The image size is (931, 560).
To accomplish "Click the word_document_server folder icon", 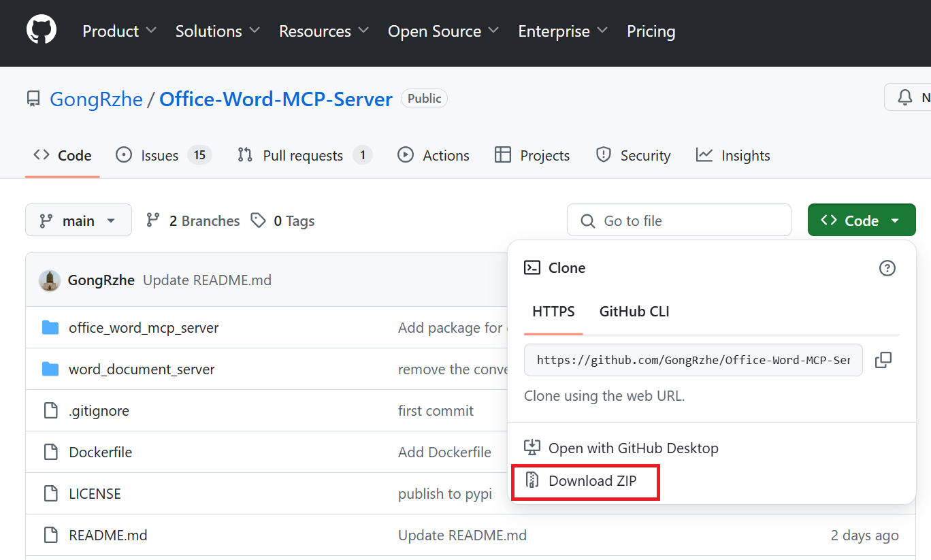I will tap(50, 369).
